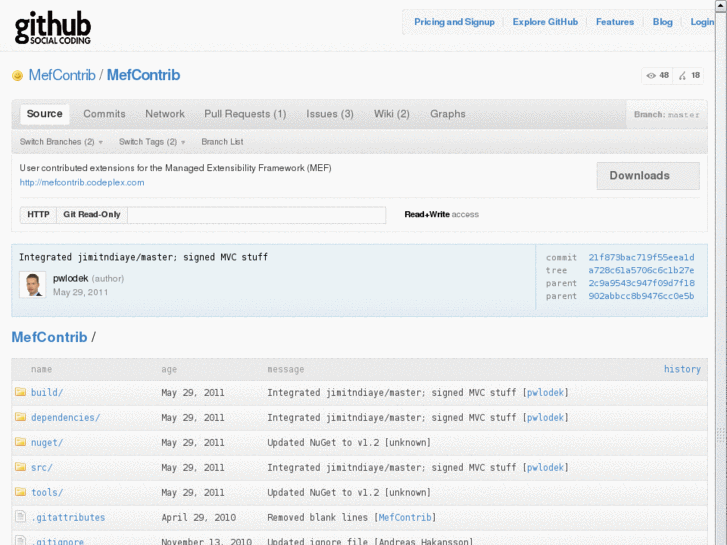Select the Git Read-Only URL button

pyautogui.click(x=92, y=215)
